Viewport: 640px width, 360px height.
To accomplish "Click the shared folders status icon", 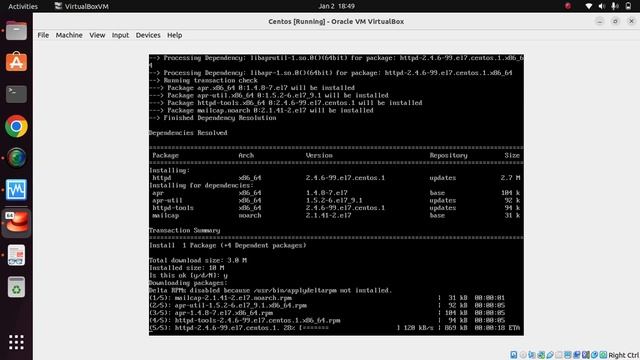I will click(559, 355).
